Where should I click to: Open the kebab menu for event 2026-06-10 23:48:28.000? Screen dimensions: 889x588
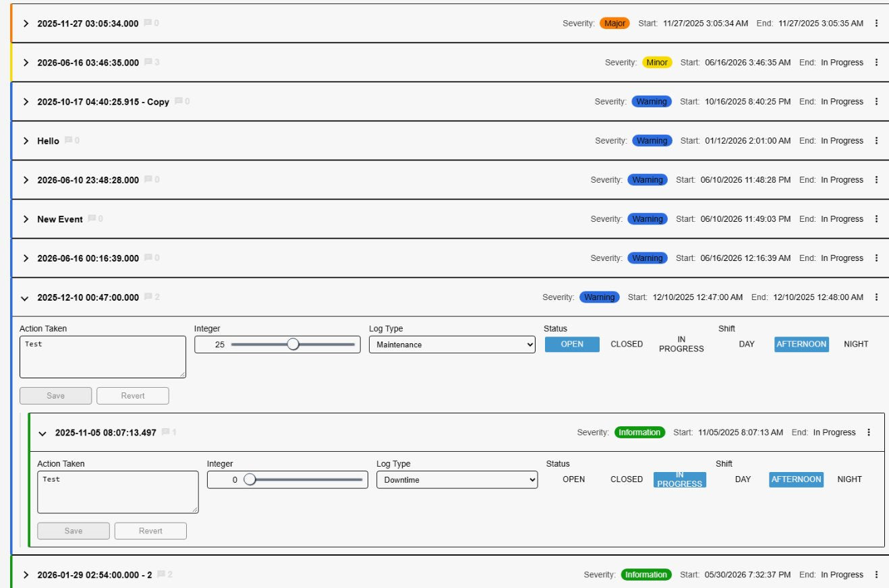[x=876, y=180]
